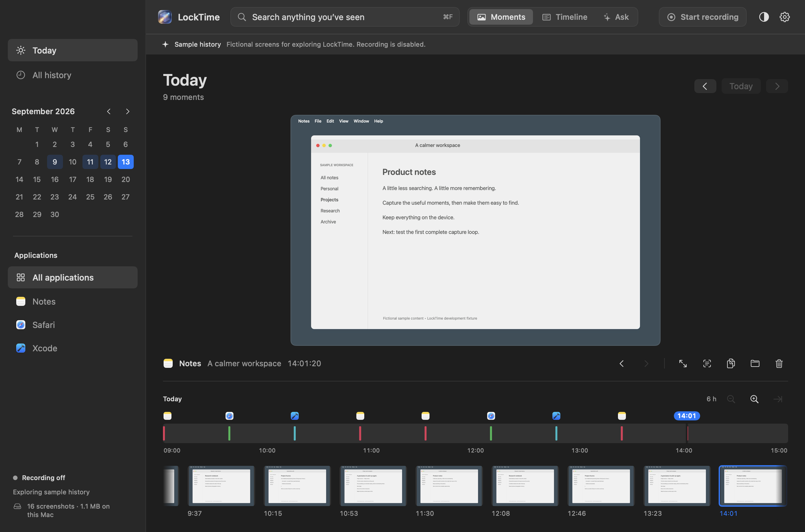
Task: Click the Today button beside the day arrows
Action: coord(741,86)
